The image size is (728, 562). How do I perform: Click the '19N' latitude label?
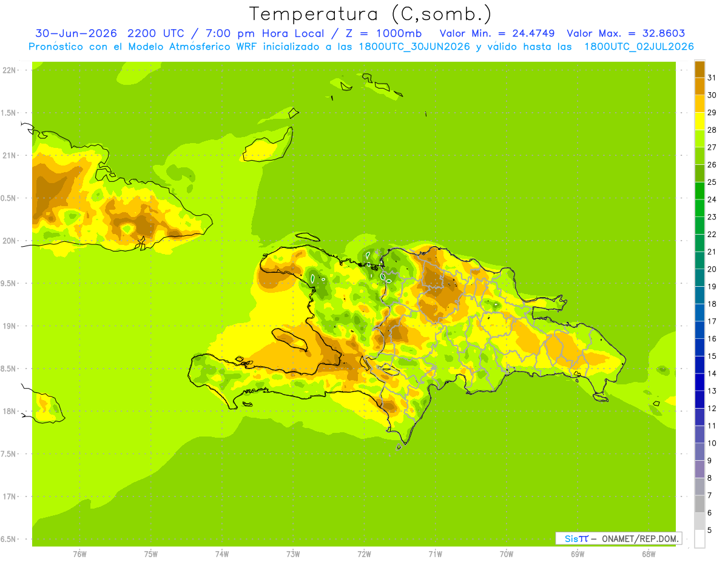point(9,326)
